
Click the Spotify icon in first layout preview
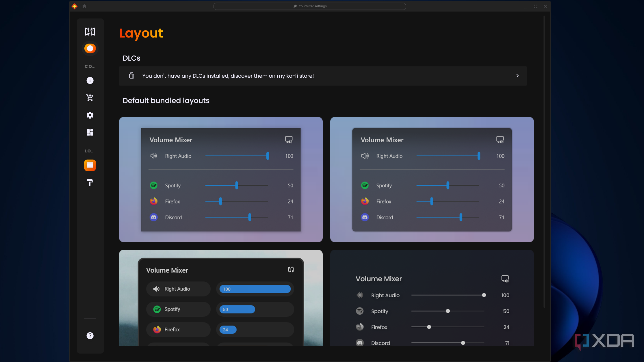[x=154, y=185]
